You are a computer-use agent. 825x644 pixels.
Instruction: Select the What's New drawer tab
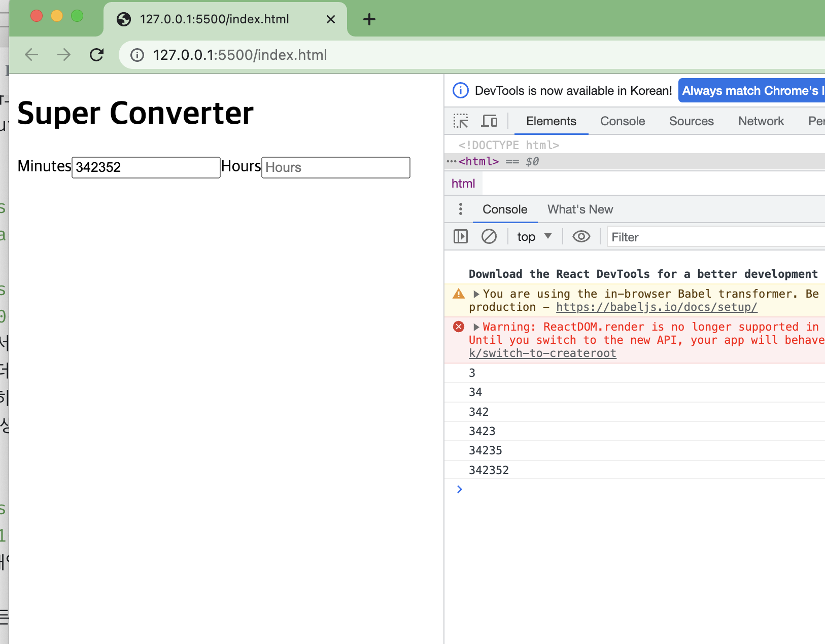580,209
